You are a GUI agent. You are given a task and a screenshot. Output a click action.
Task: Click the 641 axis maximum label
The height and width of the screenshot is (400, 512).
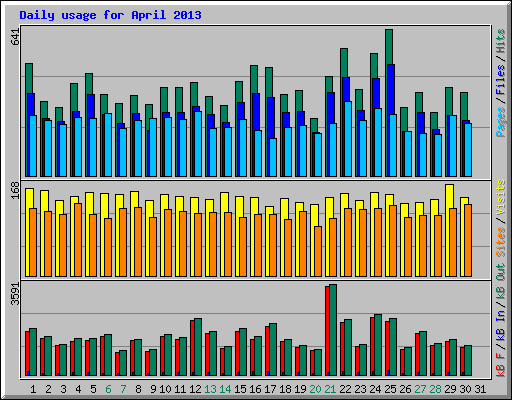tap(15, 37)
